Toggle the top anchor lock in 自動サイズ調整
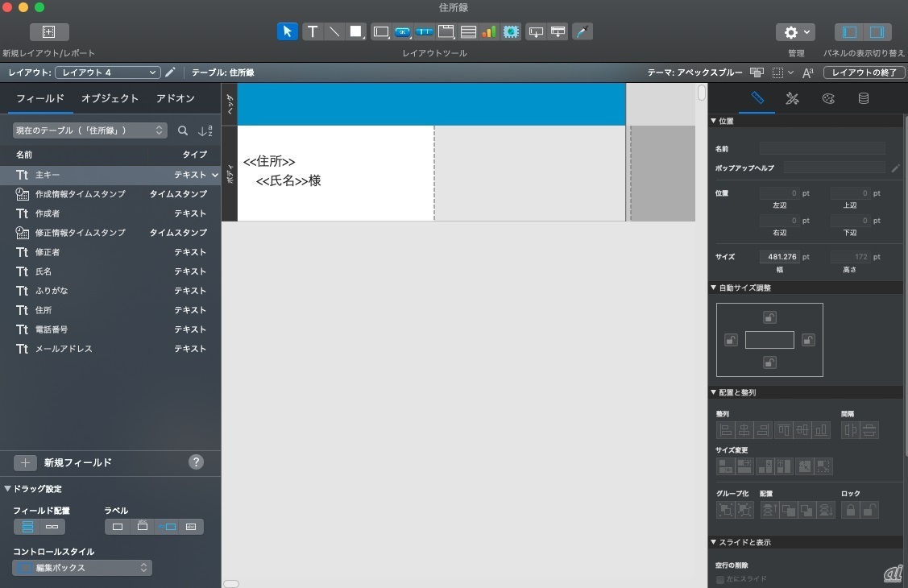 769,317
